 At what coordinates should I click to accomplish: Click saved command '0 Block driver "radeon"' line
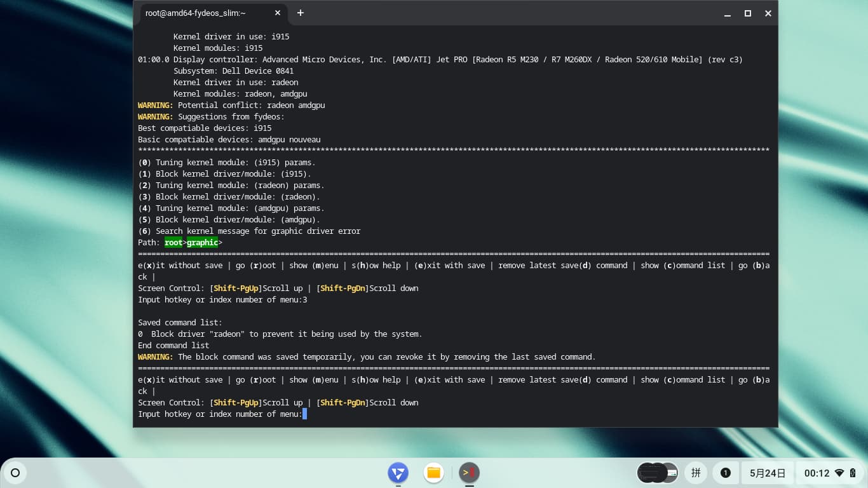click(280, 334)
